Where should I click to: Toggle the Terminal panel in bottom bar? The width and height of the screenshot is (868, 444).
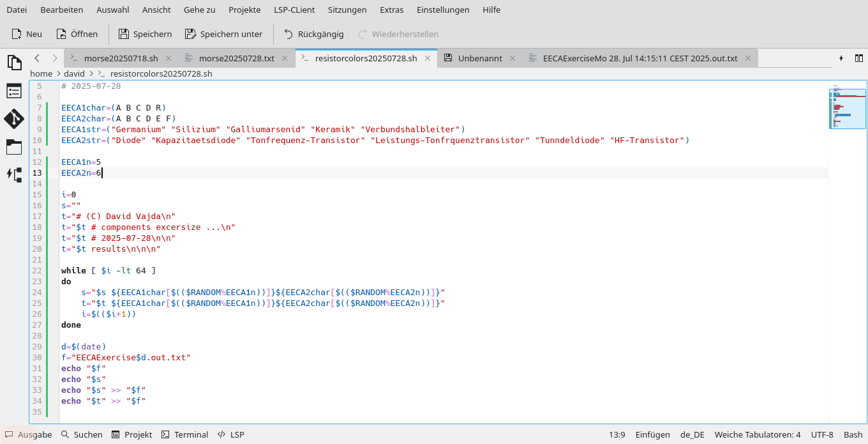184,434
